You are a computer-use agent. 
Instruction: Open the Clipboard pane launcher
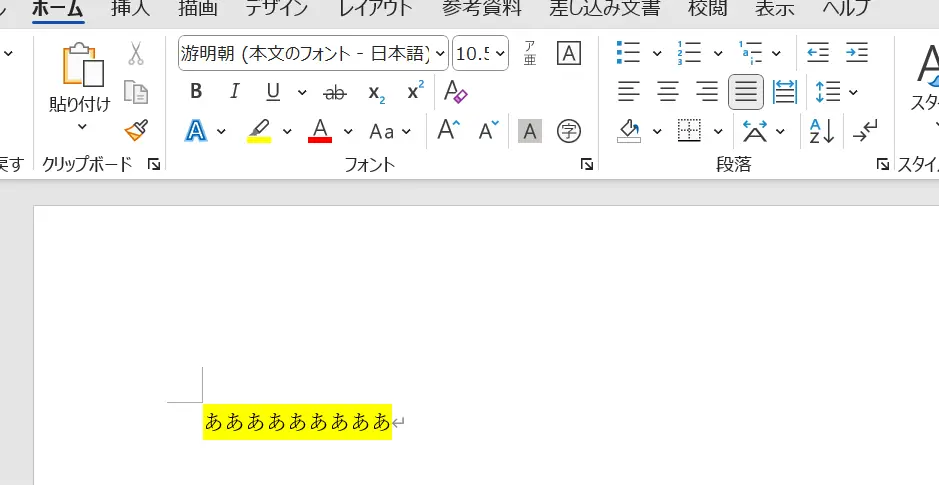click(154, 164)
